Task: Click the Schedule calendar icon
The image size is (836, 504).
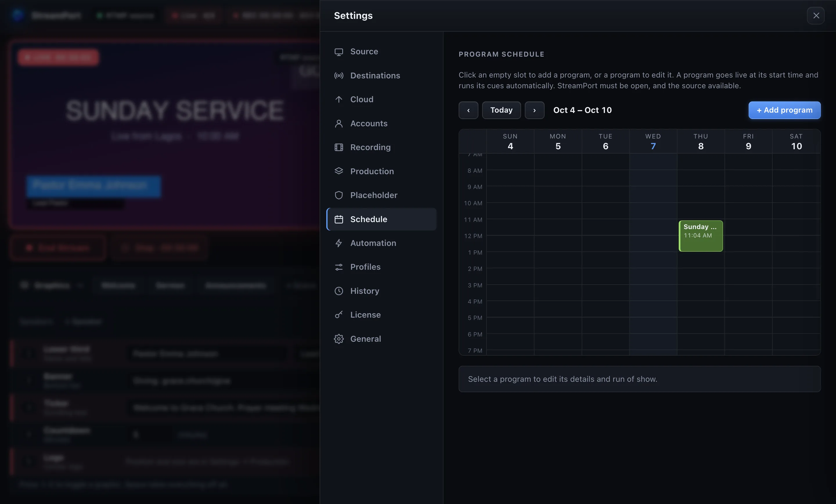Action: coord(338,219)
